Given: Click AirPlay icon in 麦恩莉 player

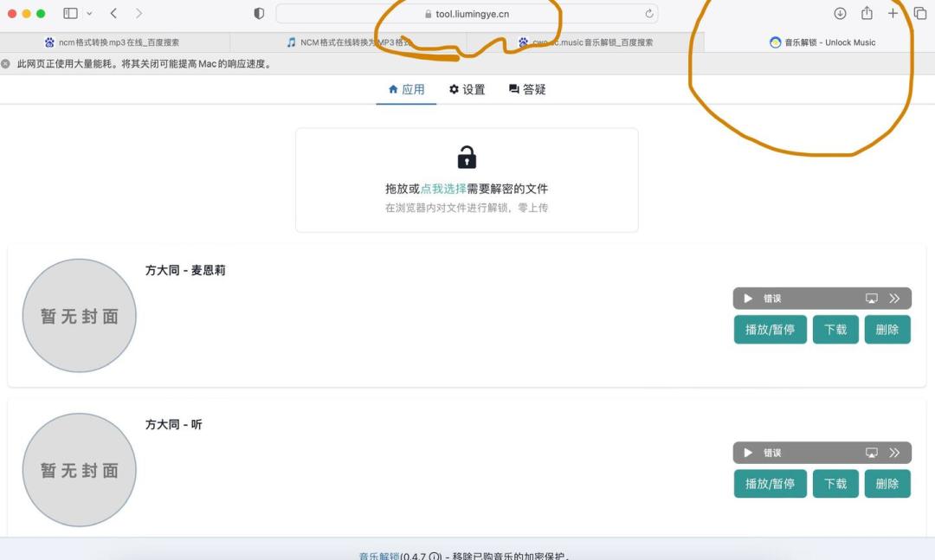Looking at the screenshot, I should [x=871, y=299].
